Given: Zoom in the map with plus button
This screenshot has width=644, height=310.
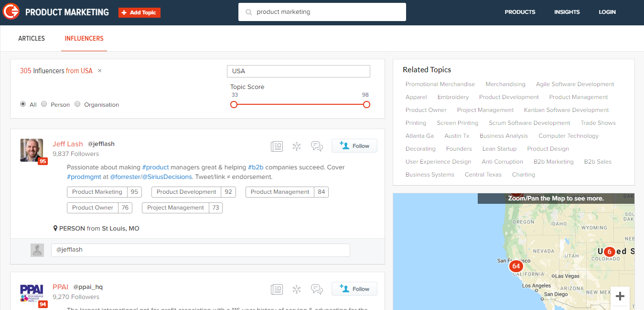Looking at the screenshot, I should [620, 296].
